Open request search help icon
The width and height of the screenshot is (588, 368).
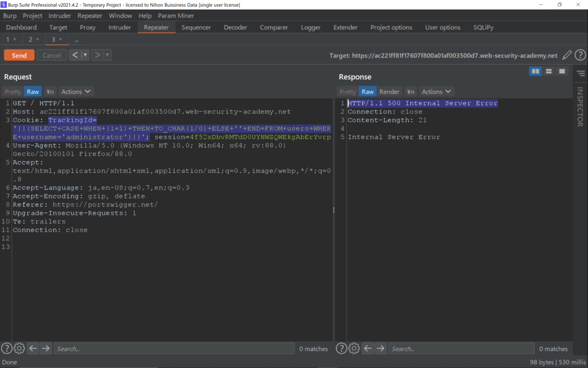(x=7, y=349)
